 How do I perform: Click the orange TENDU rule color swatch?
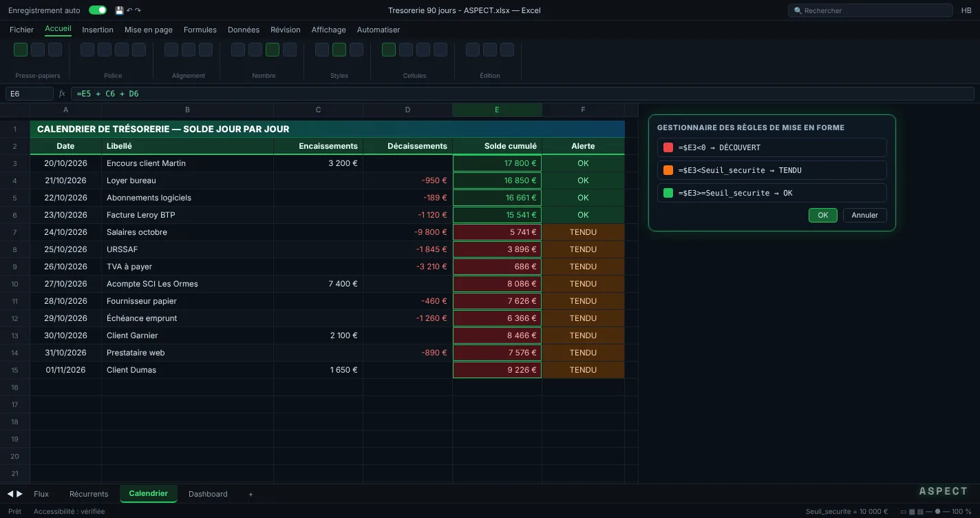pyautogui.click(x=668, y=170)
